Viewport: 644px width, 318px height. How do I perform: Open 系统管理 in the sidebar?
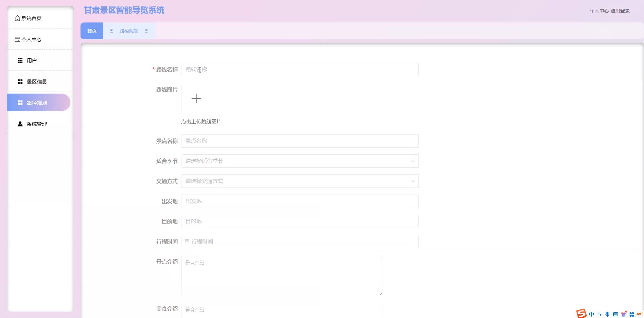40,124
